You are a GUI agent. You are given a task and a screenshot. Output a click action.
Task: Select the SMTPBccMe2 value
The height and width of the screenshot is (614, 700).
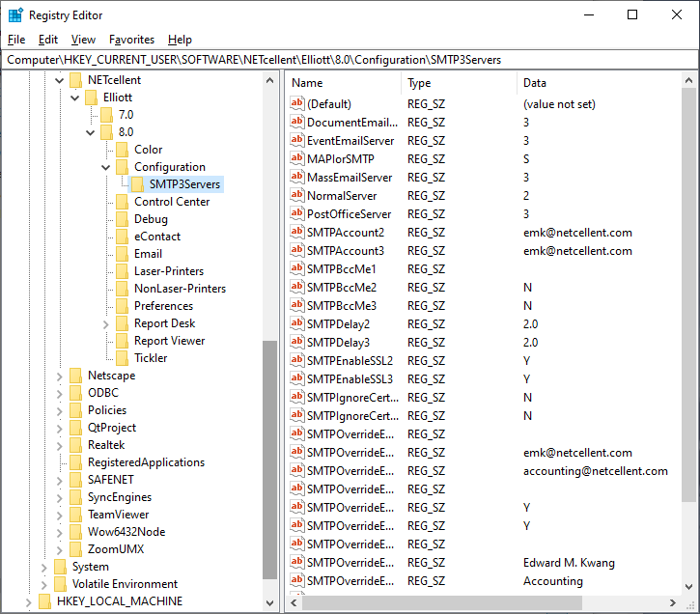point(342,287)
